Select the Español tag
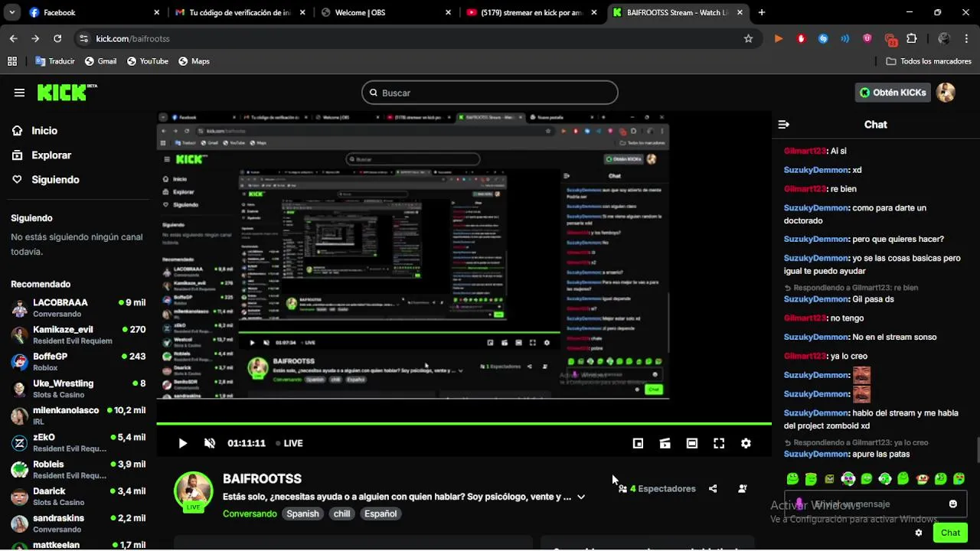The height and width of the screenshot is (551, 980). (381, 514)
